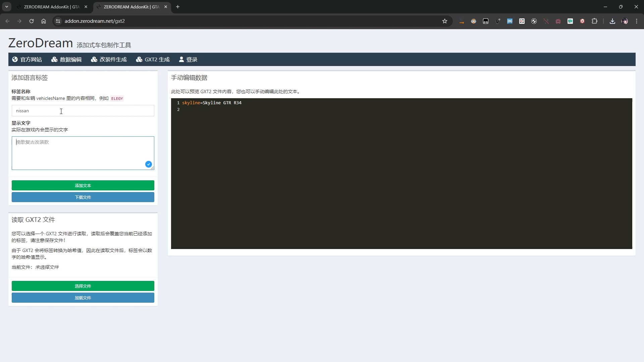Close the active ZERODREAM AddonKit tab
The image size is (644, 362).
tap(166, 7)
